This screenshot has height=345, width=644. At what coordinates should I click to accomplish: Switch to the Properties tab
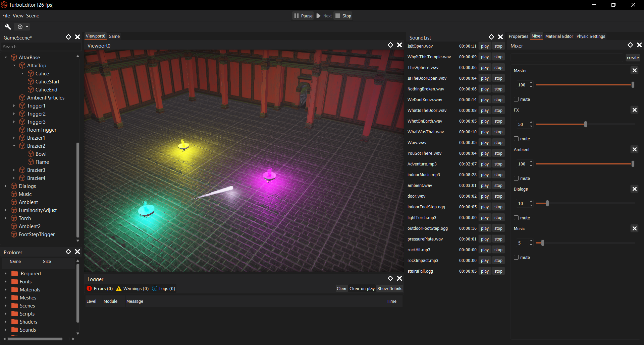(x=518, y=37)
